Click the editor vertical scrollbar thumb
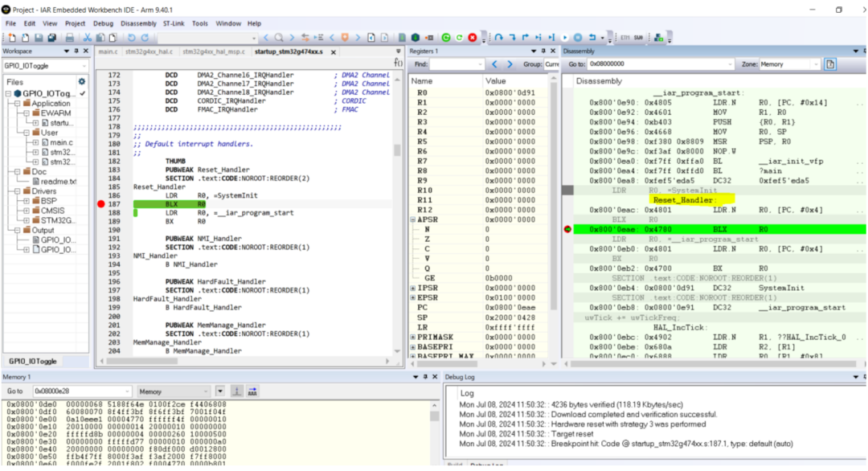 [x=397, y=150]
